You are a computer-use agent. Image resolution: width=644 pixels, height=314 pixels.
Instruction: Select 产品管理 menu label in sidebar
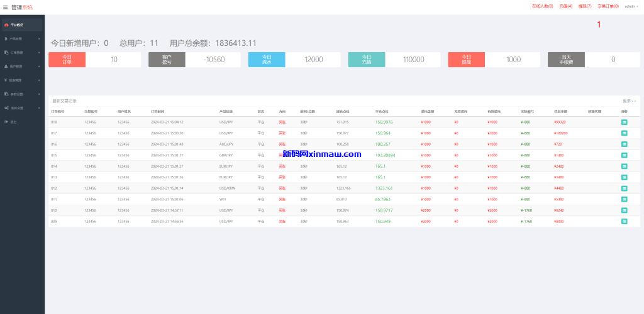click(x=16, y=39)
